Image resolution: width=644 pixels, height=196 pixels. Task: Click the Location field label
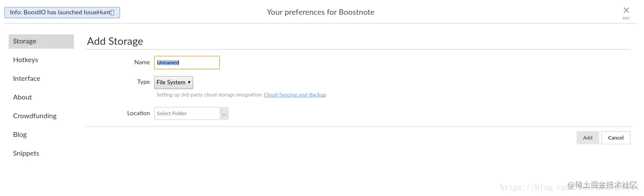tap(138, 113)
